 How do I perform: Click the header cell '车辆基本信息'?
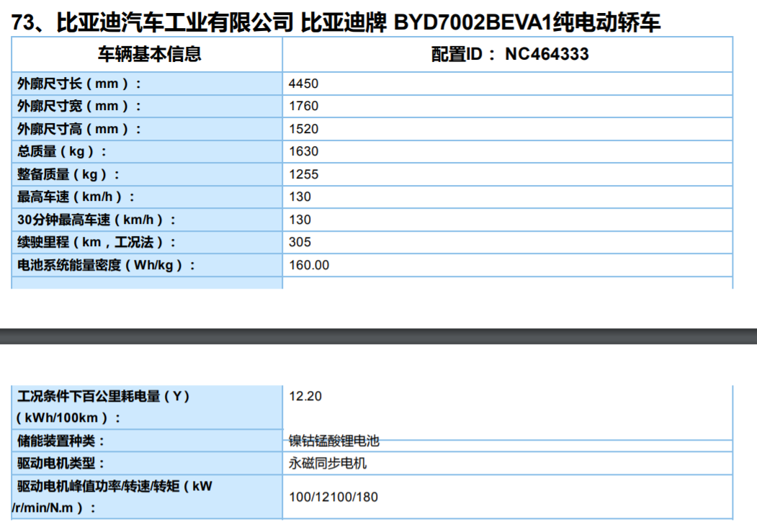(x=150, y=54)
